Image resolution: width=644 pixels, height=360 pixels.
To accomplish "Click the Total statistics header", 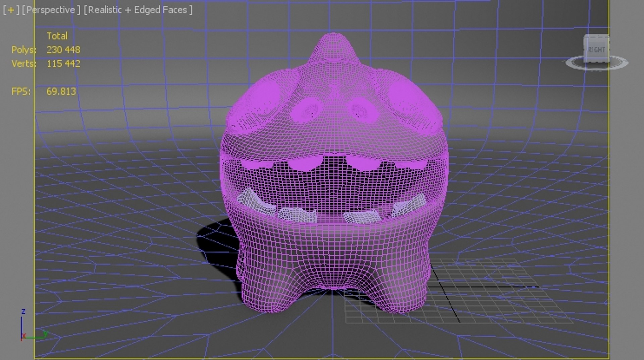I will (x=57, y=36).
